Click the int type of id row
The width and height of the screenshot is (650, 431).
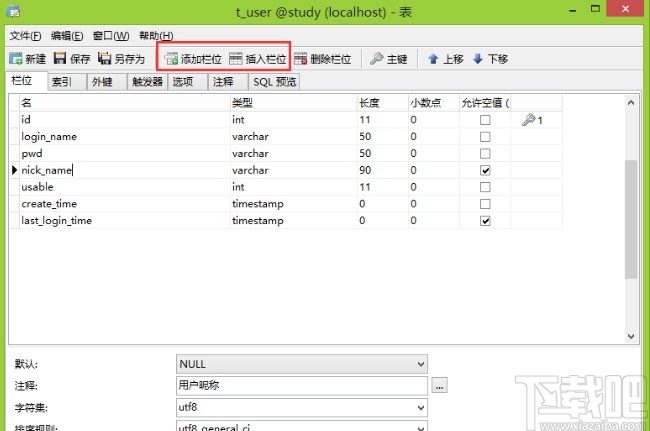pyautogui.click(x=293, y=120)
